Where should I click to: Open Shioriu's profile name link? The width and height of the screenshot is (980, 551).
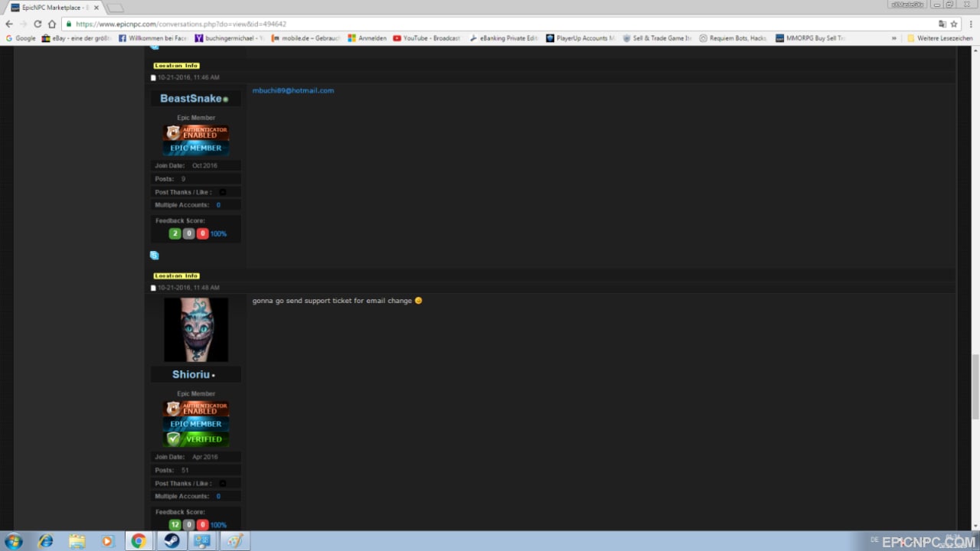(x=191, y=374)
